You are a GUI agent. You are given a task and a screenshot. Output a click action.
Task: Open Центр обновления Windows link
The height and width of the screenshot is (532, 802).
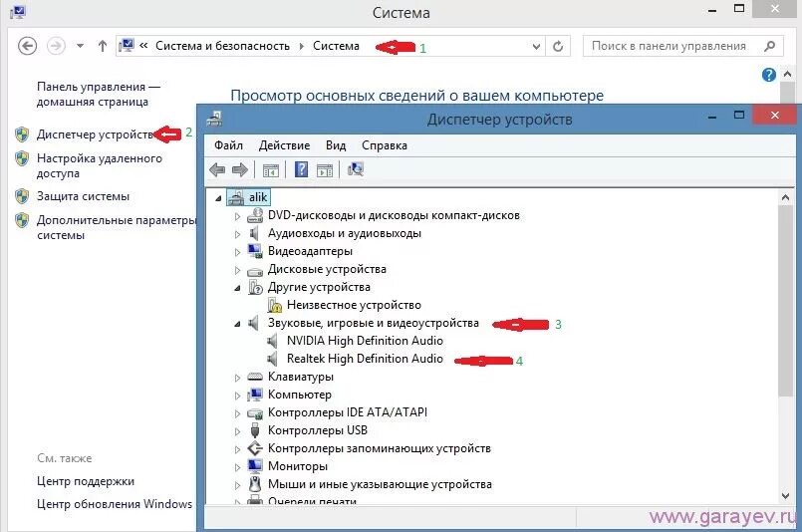click(x=115, y=504)
